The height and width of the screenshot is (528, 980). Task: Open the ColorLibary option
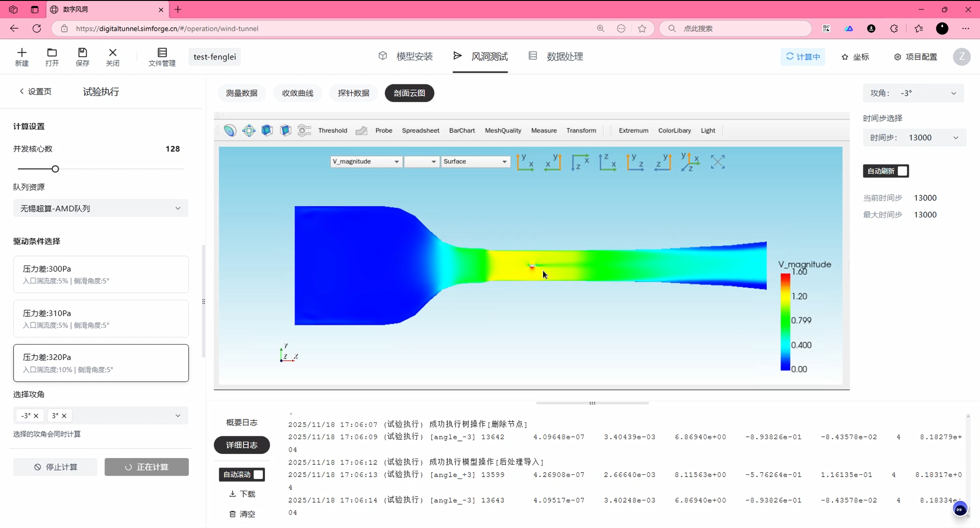coord(675,131)
